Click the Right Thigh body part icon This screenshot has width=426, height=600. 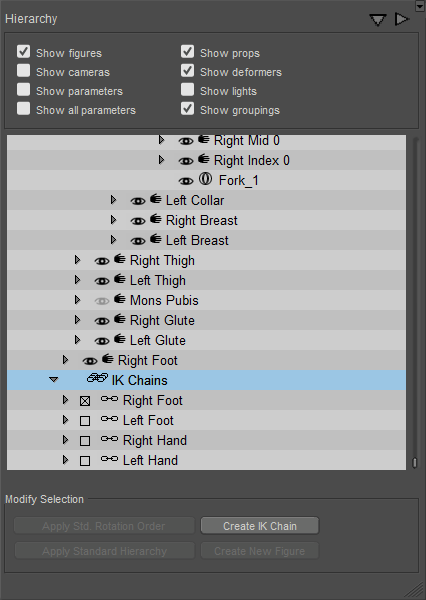pyautogui.click(x=119, y=259)
